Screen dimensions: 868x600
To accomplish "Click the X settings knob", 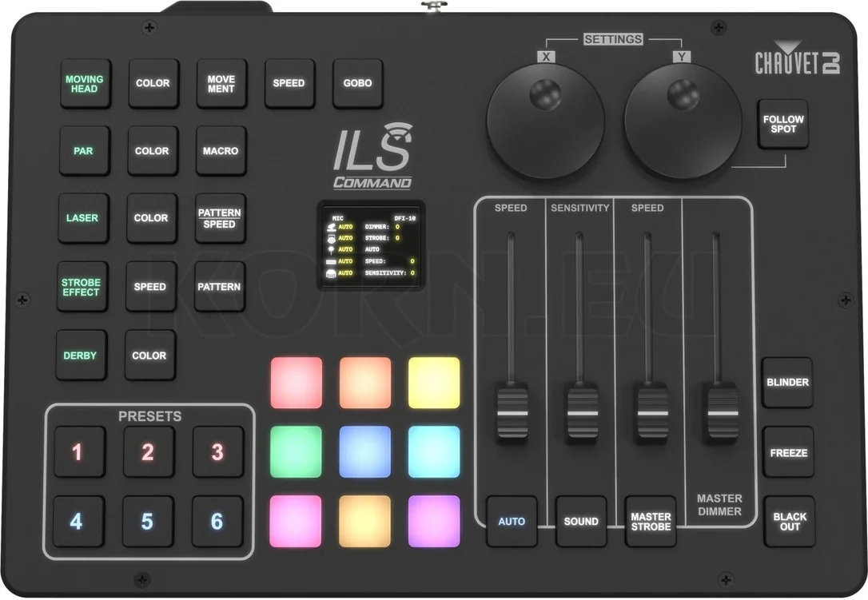I will click(545, 121).
